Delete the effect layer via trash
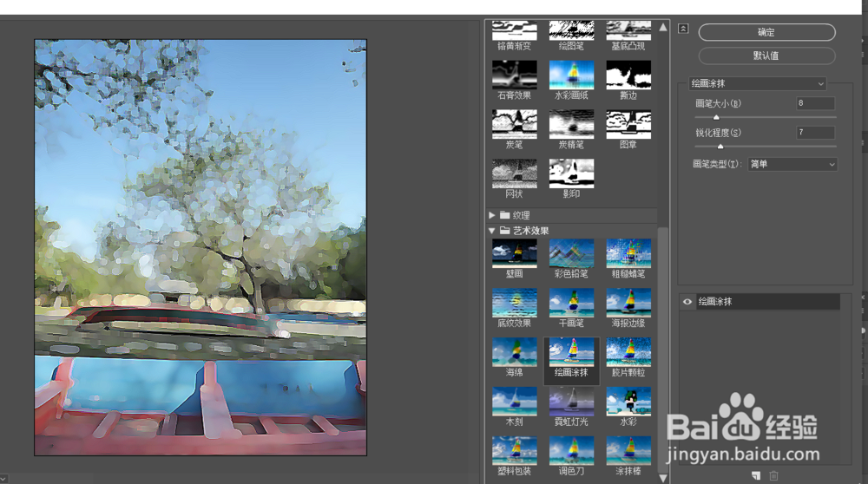Image resolution: width=868 pixels, height=484 pixels. click(774, 475)
